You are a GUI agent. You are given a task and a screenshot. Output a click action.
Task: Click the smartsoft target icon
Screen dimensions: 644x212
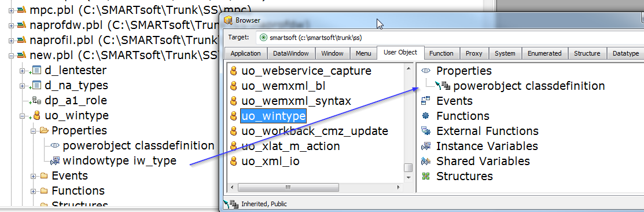click(x=264, y=38)
